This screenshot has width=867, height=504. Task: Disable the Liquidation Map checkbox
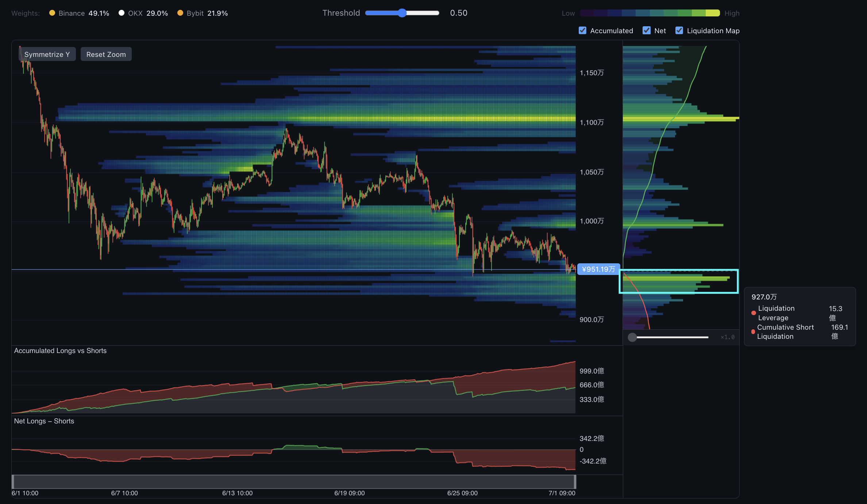[x=679, y=31]
